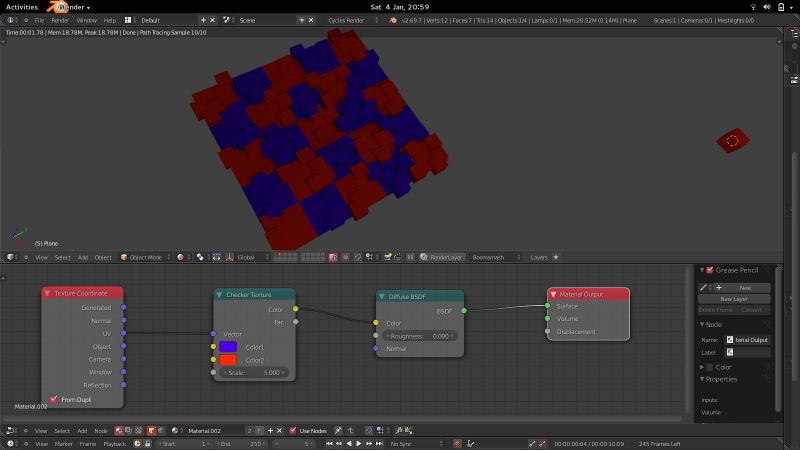Click go to parent node tree arrow

[x=351, y=431]
